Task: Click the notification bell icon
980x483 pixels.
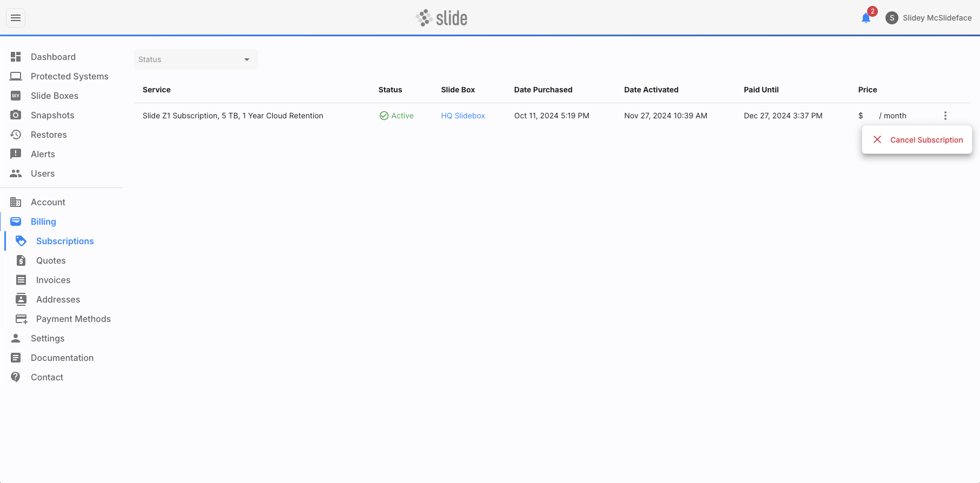Action: 866,18
